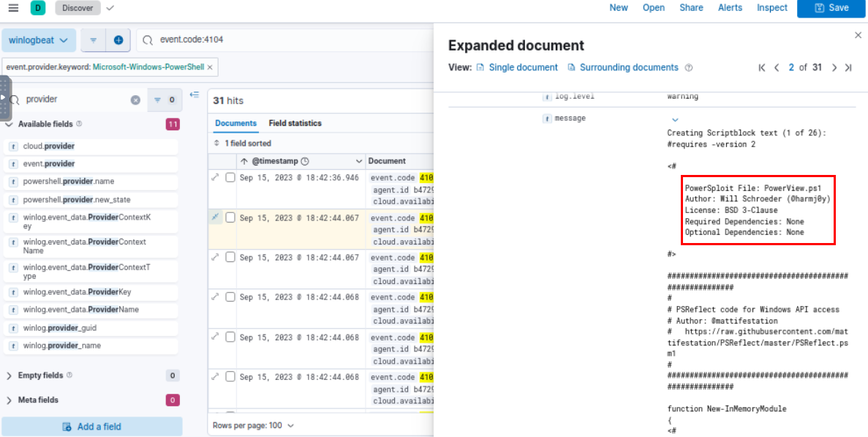This screenshot has width=868, height=437.
Task: Click the Available fields info icon
Action: (x=78, y=124)
